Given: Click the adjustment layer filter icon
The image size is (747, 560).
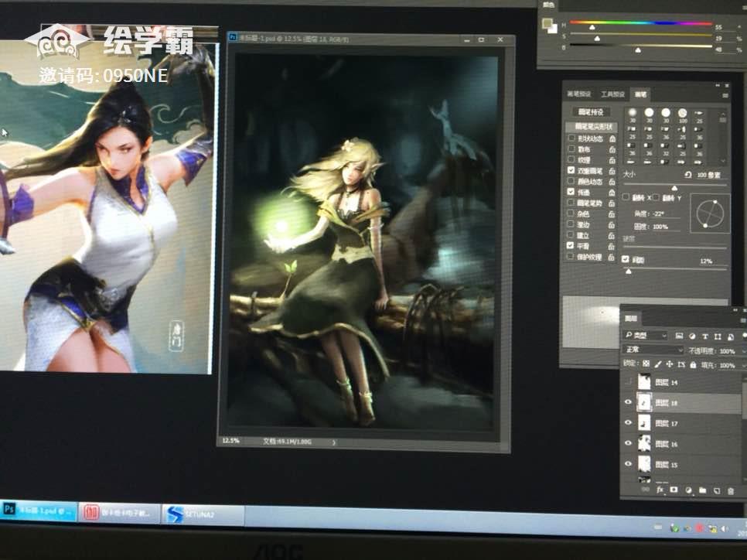Looking at the screenshot, I should click(692, 336).
